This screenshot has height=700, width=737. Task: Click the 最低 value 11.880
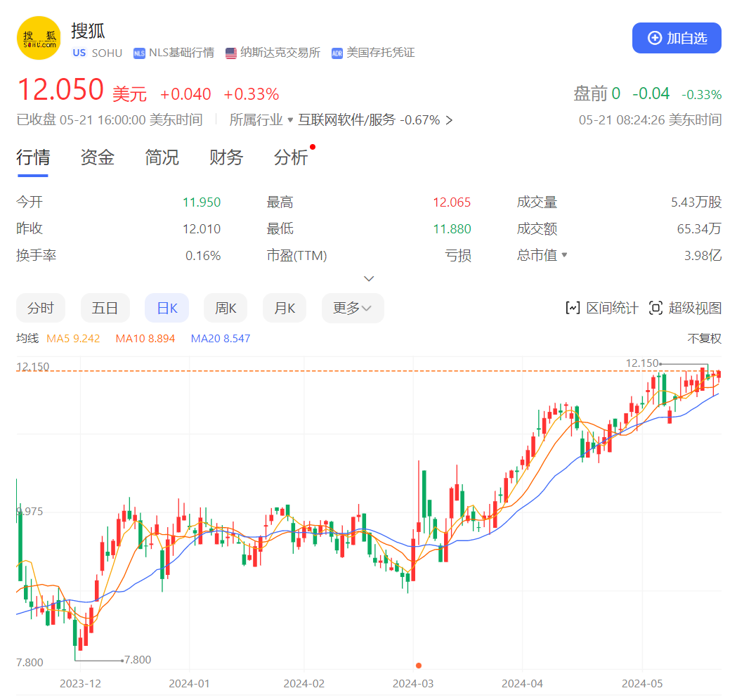click(x=452, y=229)
